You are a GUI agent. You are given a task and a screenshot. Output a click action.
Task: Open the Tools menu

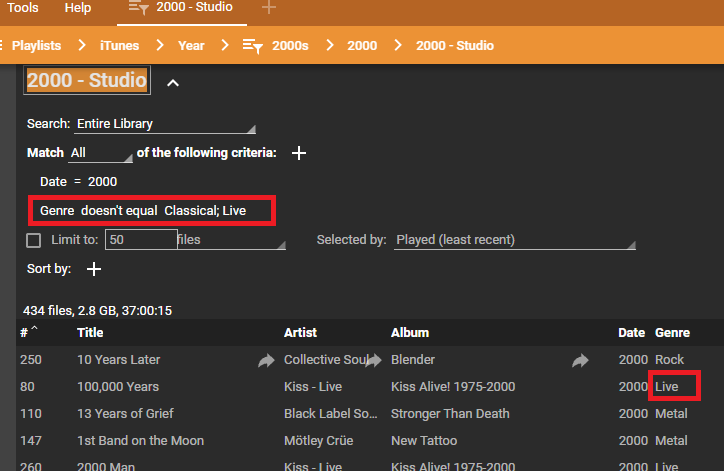(23, 8)
